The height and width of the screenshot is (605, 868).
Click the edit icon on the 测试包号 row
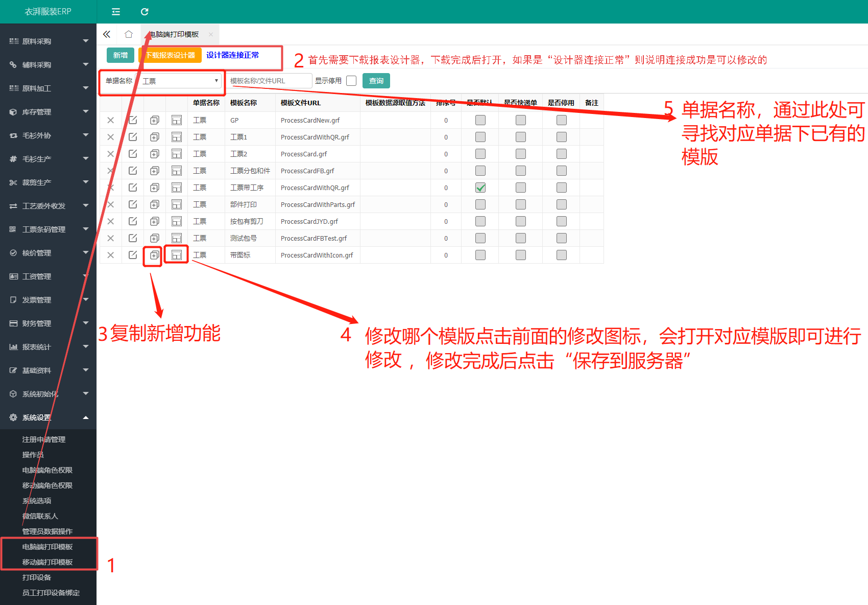(x=133, y=238)
